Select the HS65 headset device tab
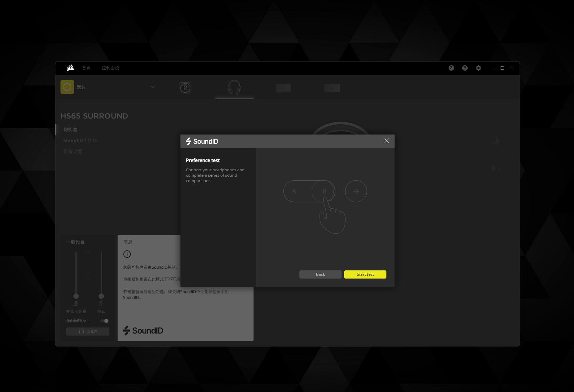 pyautogui.click(x=234, y=88)
